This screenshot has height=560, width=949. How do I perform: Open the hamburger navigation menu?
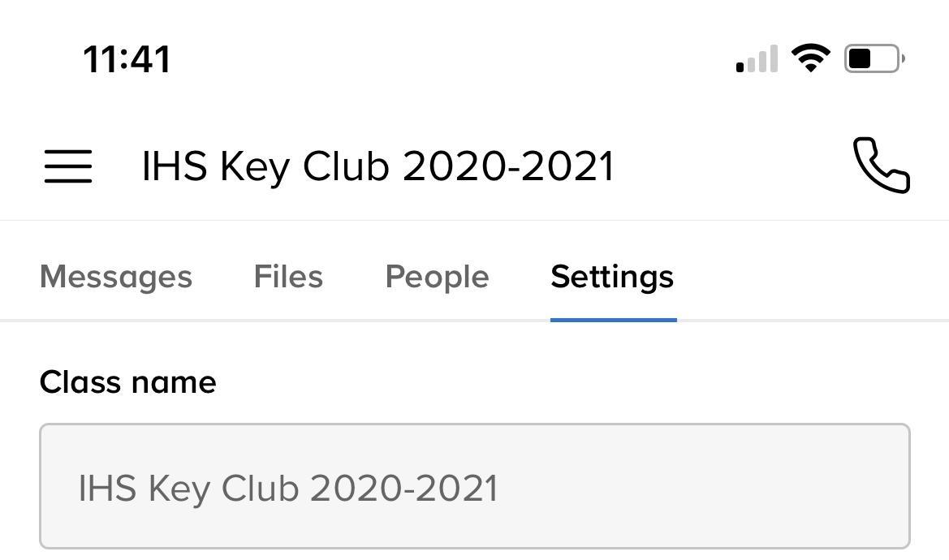tap(67, 166)
